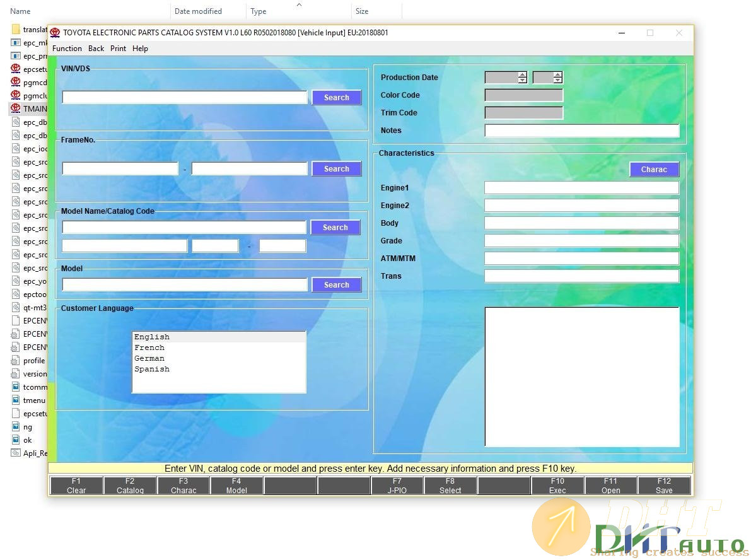Click the F1 Clear function key button
This screenshot has height=560, width=751.
pos(77,485)
